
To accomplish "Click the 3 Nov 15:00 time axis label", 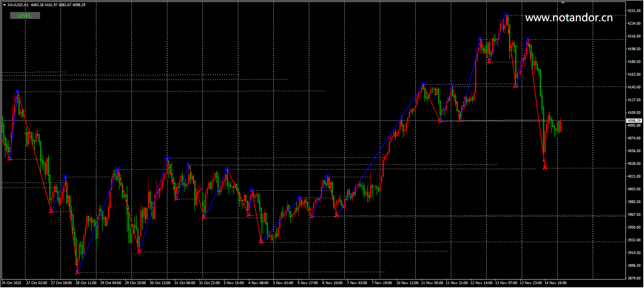I will (x=234, y=283).
